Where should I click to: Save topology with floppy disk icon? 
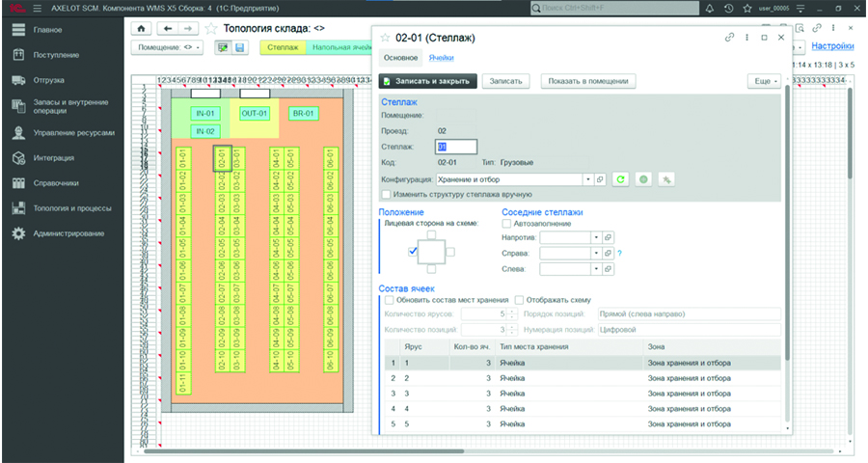point(240,47)
